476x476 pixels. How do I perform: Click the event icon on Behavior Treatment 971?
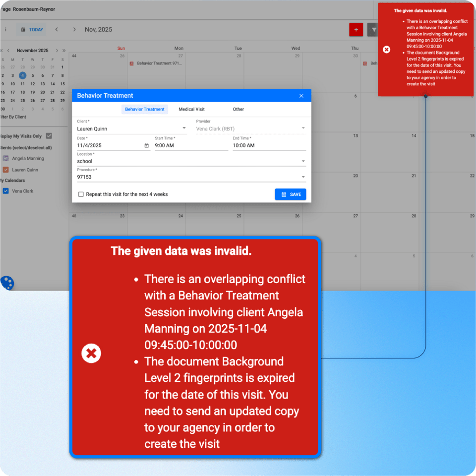132,63
